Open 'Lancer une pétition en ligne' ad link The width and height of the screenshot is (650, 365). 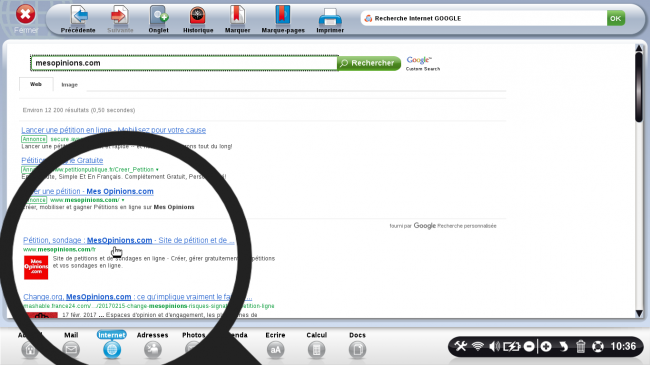point(114,130)
